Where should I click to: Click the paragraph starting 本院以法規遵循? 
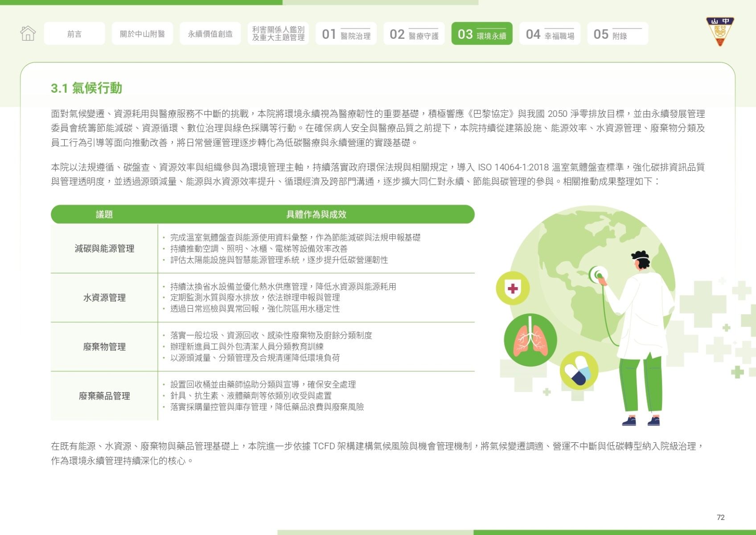point(378,174)
